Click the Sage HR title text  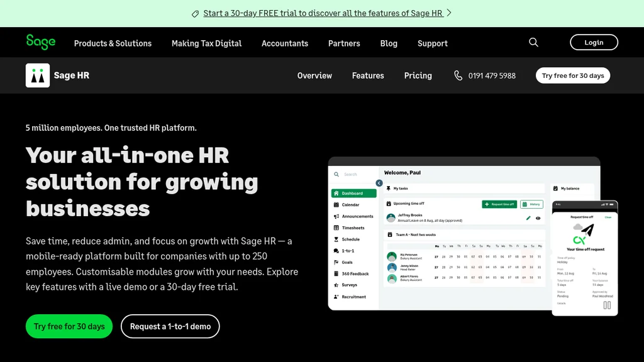point(72,75)
